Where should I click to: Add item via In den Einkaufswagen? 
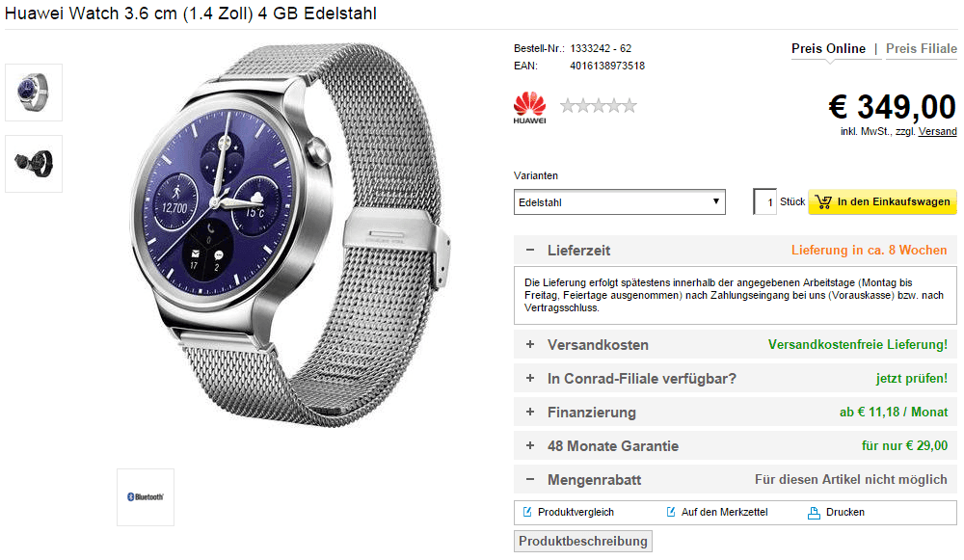[x=882, y=201]
